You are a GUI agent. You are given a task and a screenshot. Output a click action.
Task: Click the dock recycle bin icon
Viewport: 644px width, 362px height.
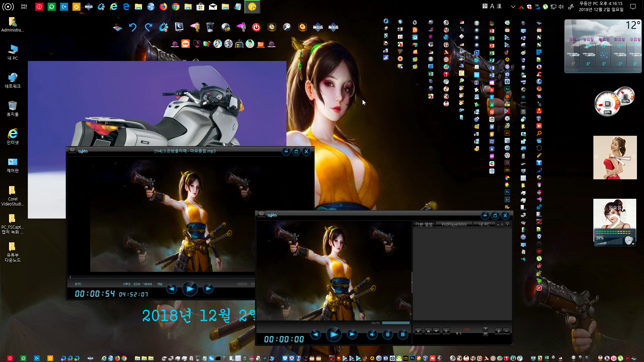pos(210,27)
